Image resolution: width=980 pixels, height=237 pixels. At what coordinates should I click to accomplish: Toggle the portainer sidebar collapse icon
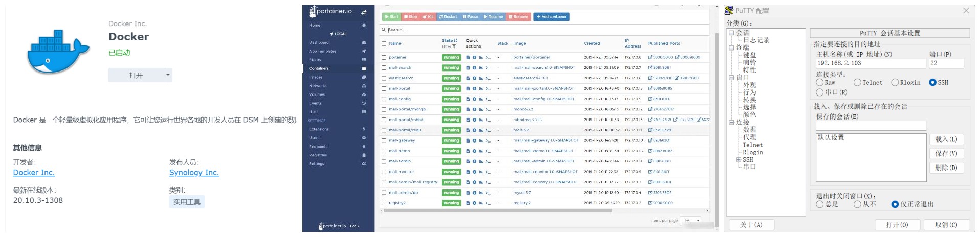click(364, 12)
